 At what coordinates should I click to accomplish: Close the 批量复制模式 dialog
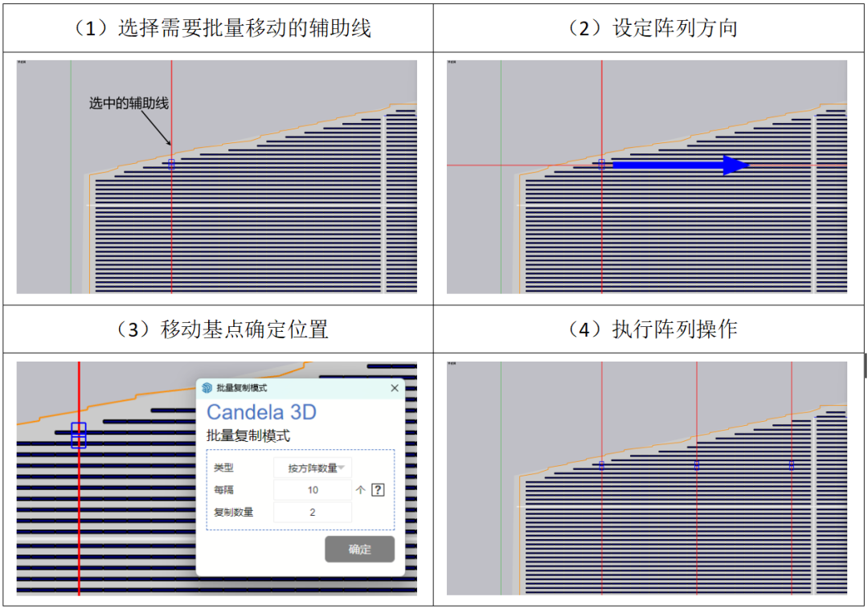pos(394,388)
